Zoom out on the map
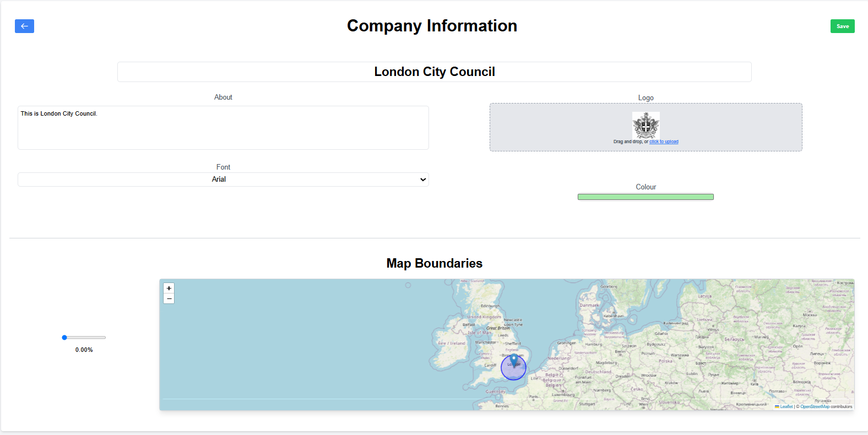The width and height of the screenshot is (868, 435). [169, 298]
